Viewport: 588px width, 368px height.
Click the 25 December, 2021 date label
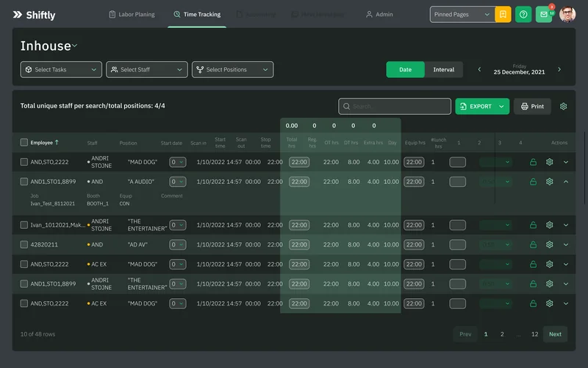point(519,72)
